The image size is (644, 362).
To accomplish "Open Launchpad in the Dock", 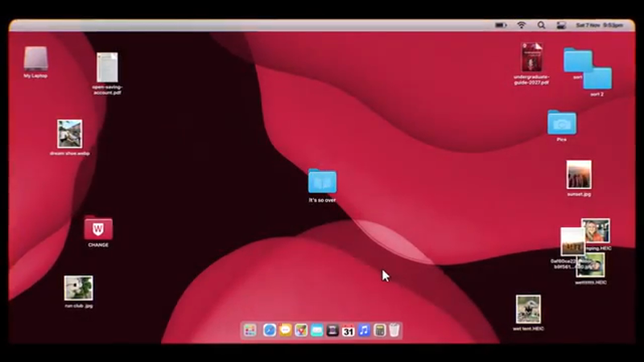I will [x=250, y=331].
